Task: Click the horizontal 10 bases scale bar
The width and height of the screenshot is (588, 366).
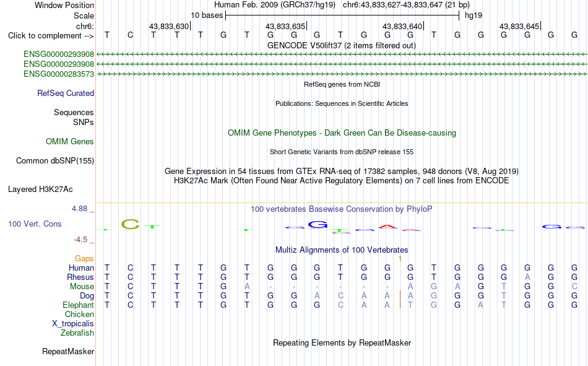Action: click(x=342, y=15)
